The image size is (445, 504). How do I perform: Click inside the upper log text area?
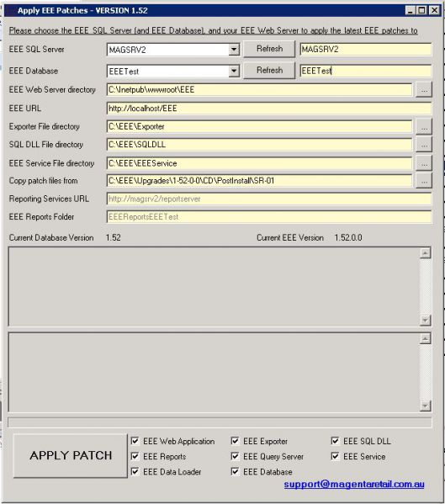[214, 287]
